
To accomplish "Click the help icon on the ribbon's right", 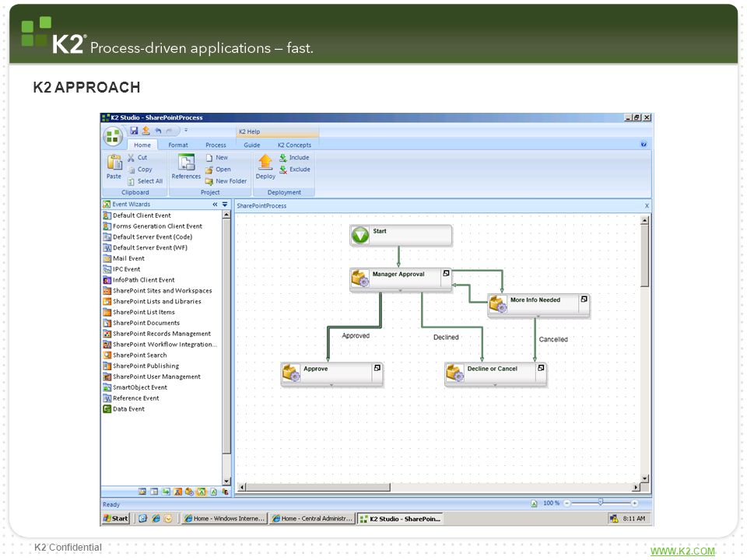I will click(644, 145).
